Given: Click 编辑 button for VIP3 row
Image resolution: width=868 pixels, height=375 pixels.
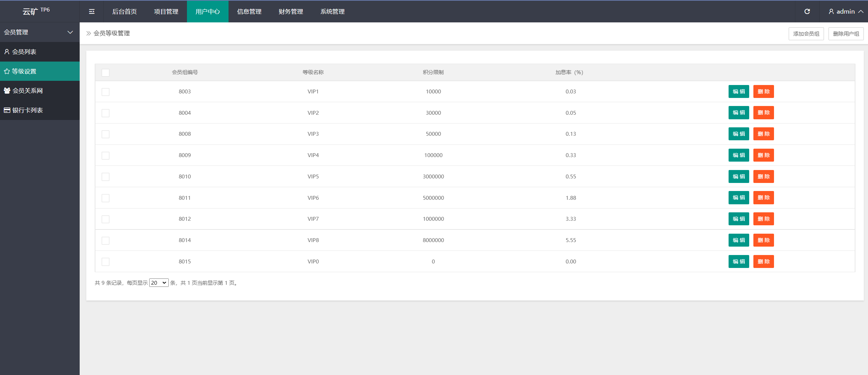Looking at the screenshot, I should tap(739, 134).
